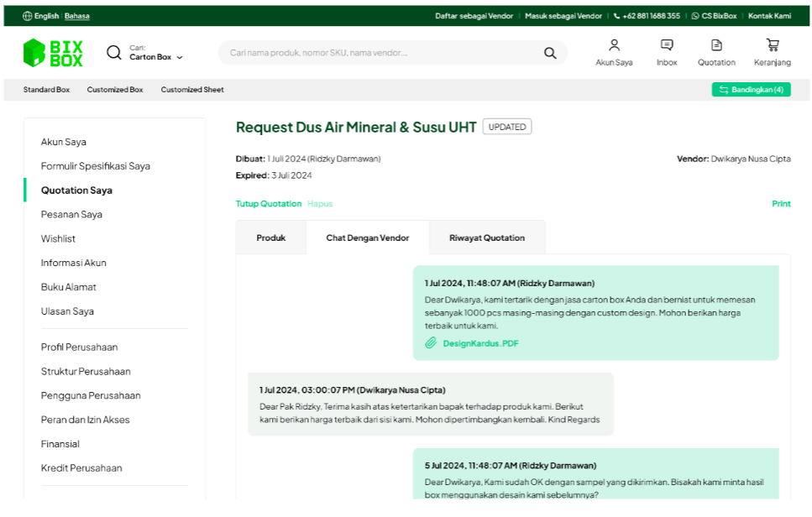812x517 pixels.
Task: Select Customized Box menu item
Action: [x=115, y=90]
